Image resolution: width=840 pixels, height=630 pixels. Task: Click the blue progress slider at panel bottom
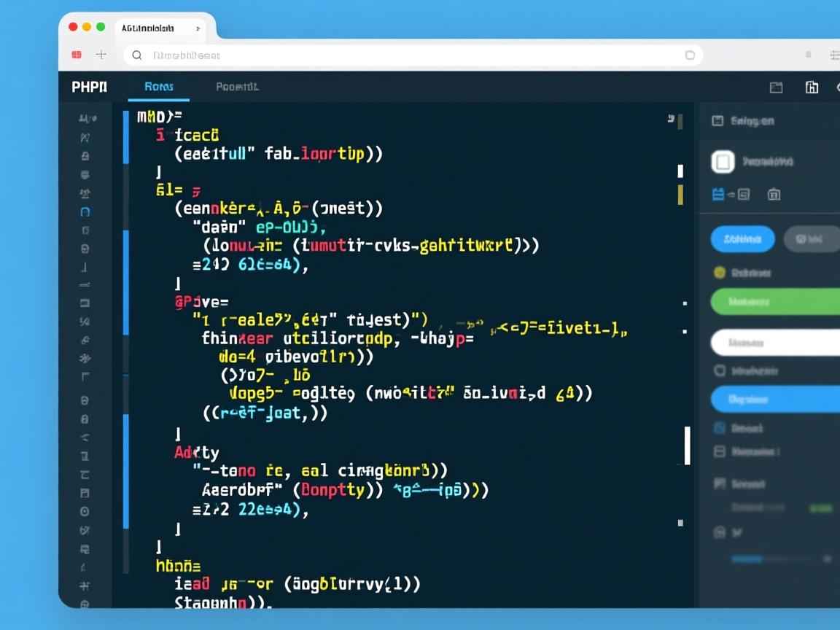(x=747, y=559)
